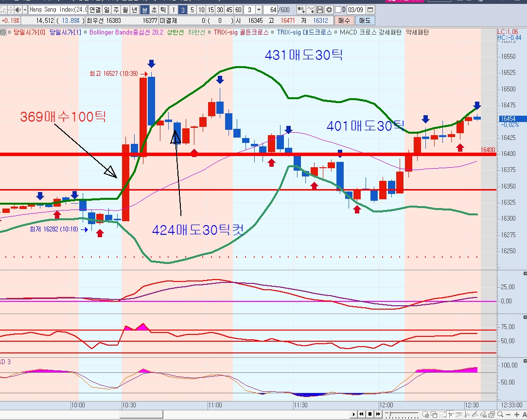Open the calendar date picker icon
Viewport: 527px width, 420px height.
click(370, 10)
